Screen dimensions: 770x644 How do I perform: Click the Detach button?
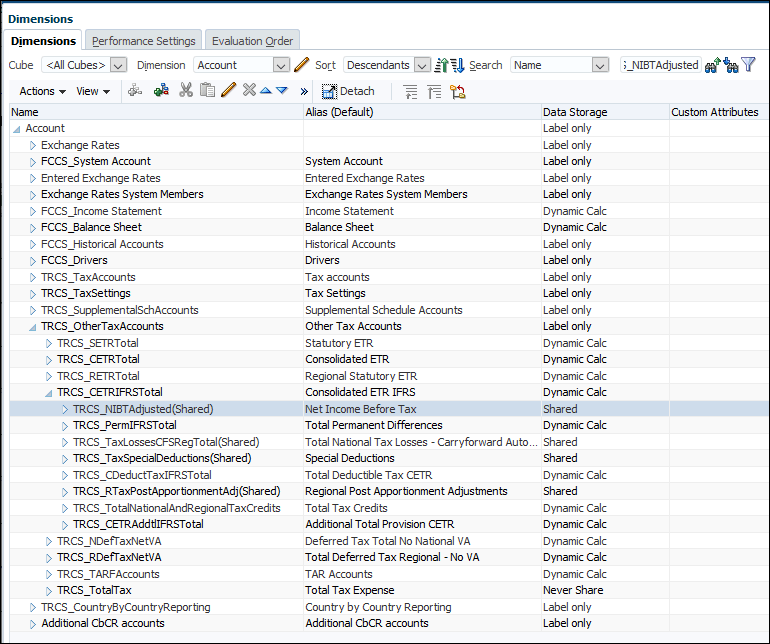(348, 91)
